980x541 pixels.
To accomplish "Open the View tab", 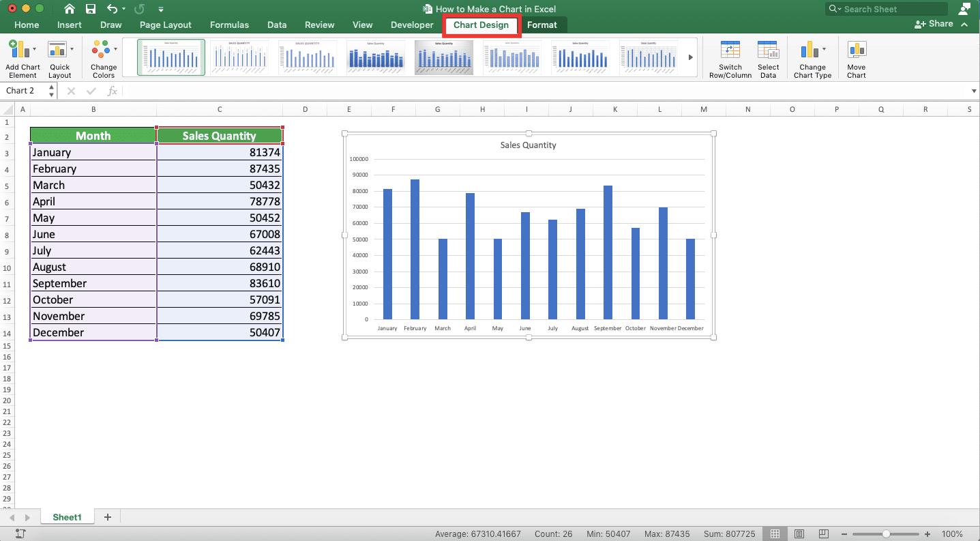I will [363, 25].
